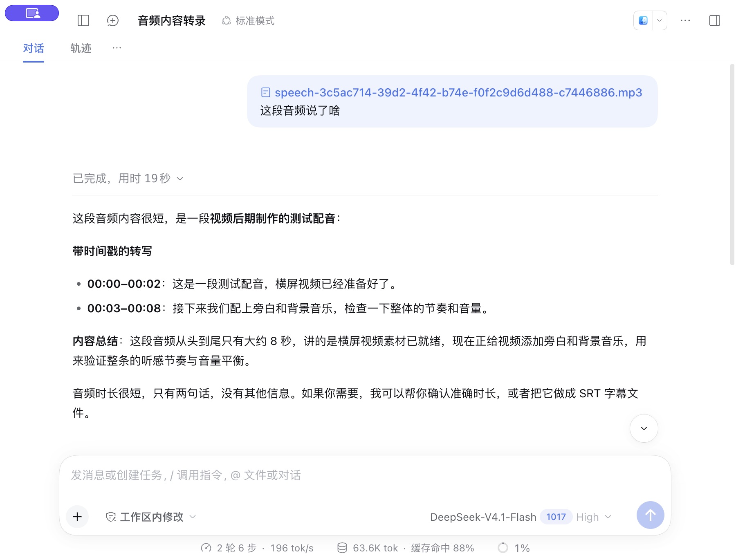This screenshot has width=736, height=560.
Task: Jump to bottom with round chevron button
Action: pos(644,428)
